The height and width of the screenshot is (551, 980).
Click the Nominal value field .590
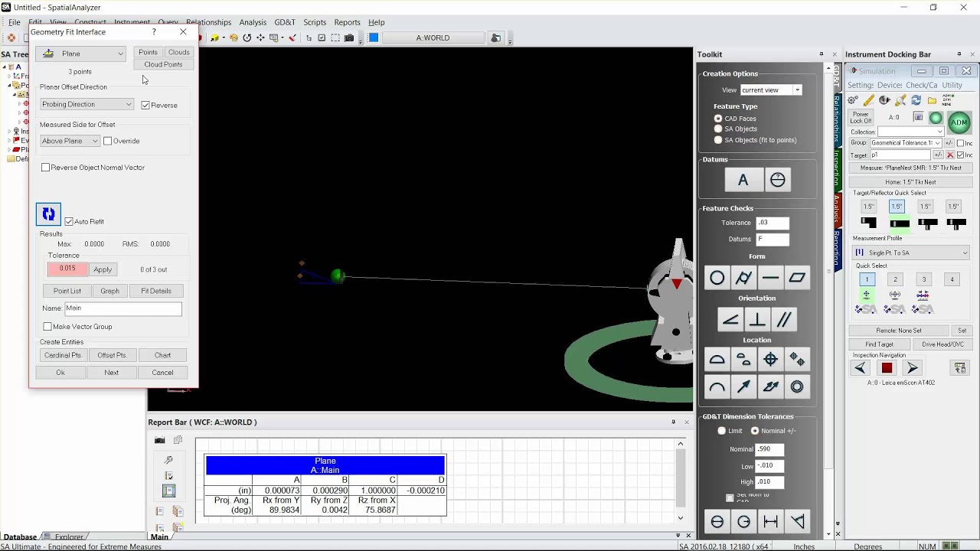click(x=769, y=449)
